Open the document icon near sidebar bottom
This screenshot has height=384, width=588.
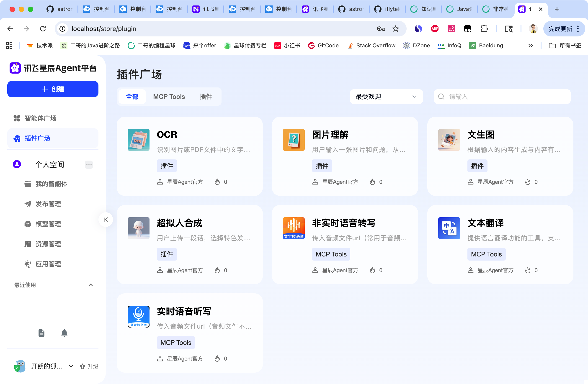(x=41, y=333)
